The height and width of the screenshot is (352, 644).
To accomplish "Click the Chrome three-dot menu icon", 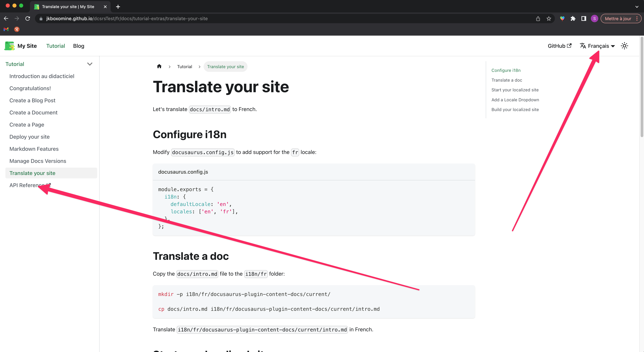I will click(x=637, y=19).
